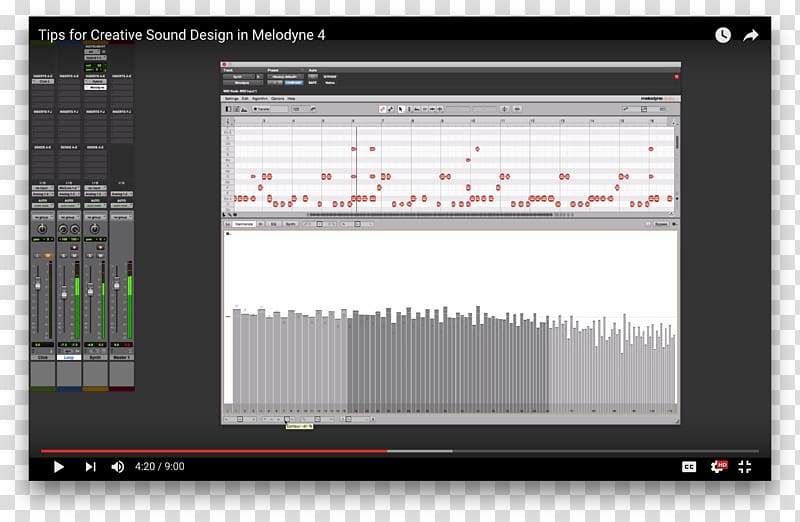The width and height of the screenshot is (800, 522).
Task: Open the Melodyne Settings menu
Action: click(232, 98)
